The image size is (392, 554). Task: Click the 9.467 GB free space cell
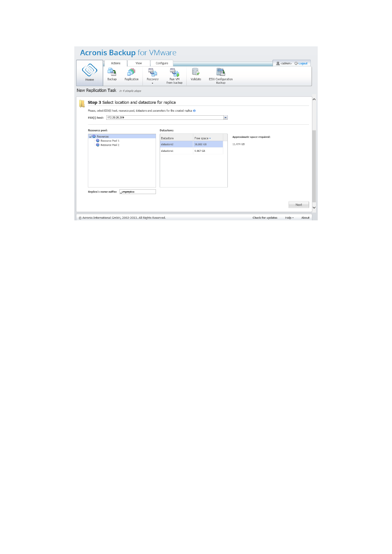point(208,151)
